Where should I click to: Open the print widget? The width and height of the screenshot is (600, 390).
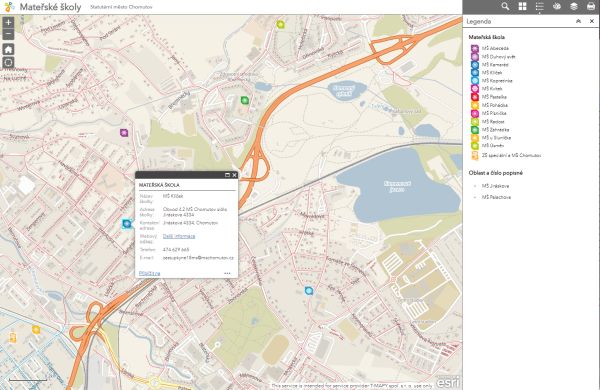591,7
